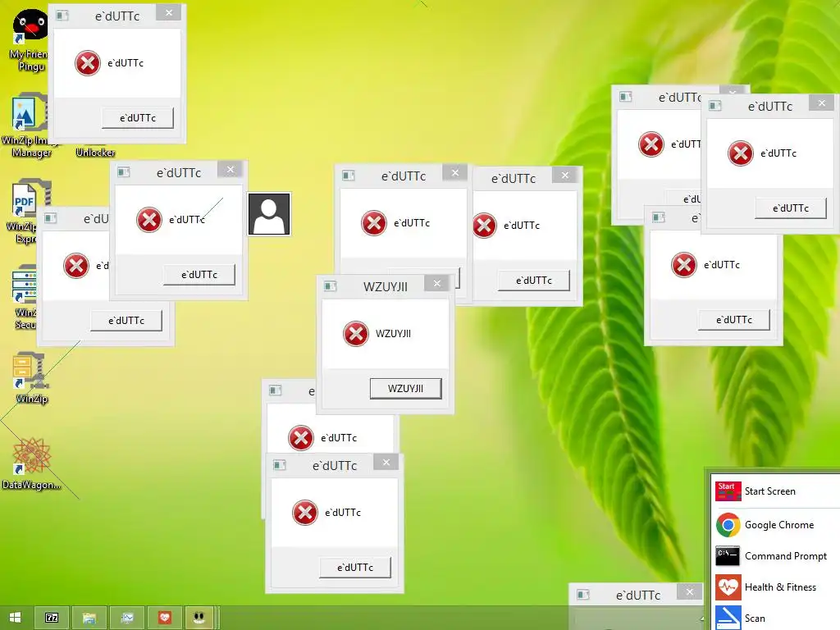Select the Unlocker desktop icon label
The height and width of the screenshot is (630, 840).
tap(95, 153)
